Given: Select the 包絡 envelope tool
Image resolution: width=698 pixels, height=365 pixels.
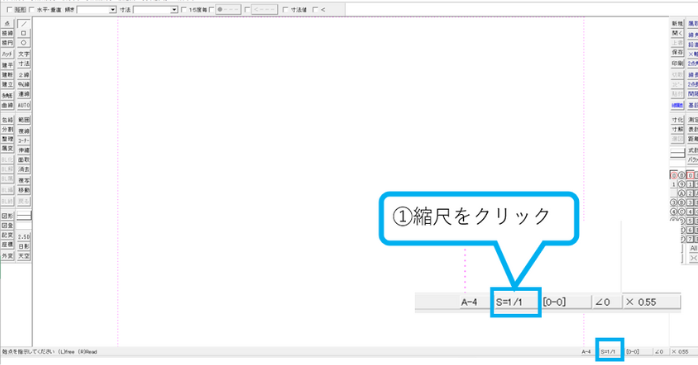Looking at the screenshot, I should (x=7, y=120).
